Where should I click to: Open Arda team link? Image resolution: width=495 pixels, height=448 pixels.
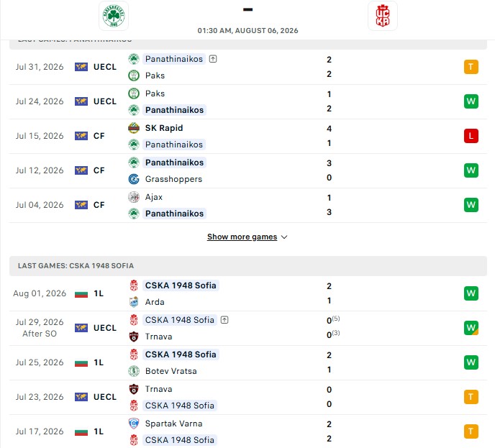coord(155,302)
